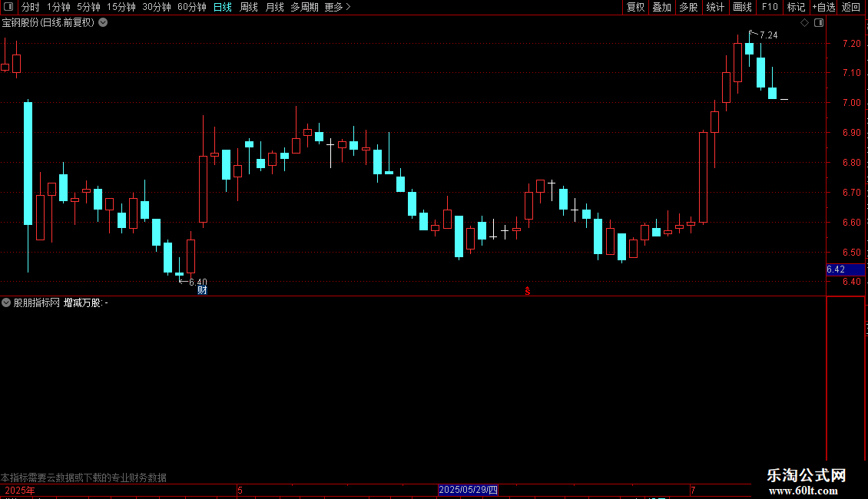Select the 60分钟 period tab
The image size is (868, 499).
(192, 7)
